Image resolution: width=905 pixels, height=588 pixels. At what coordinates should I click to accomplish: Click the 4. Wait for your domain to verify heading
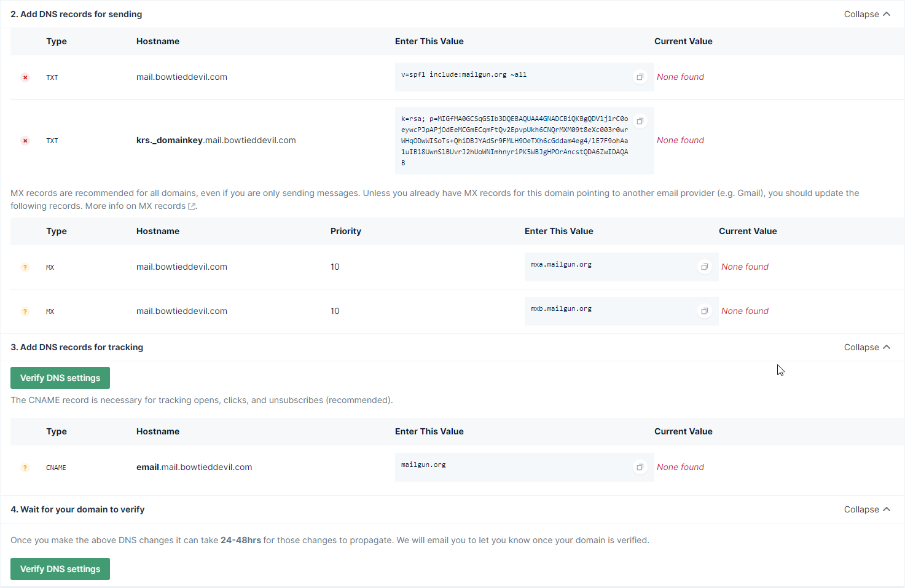click(77, 509)
